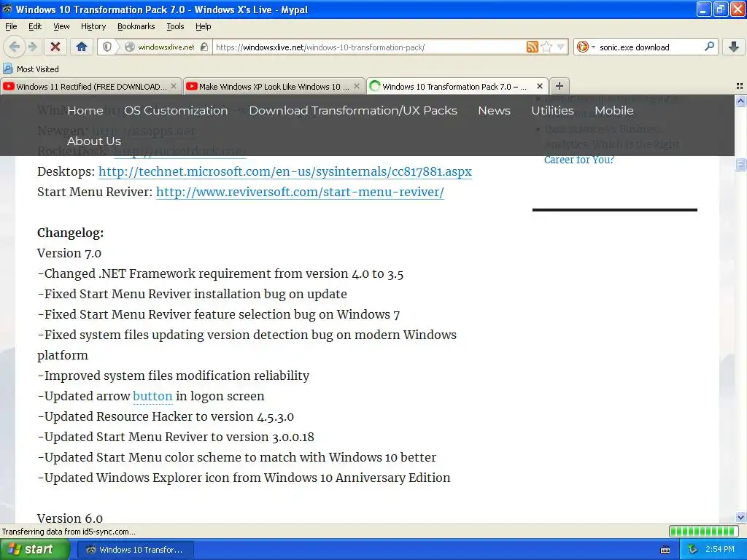
Task: Open the 'Career for You?' sidebar link
Action: pos(578,160)
